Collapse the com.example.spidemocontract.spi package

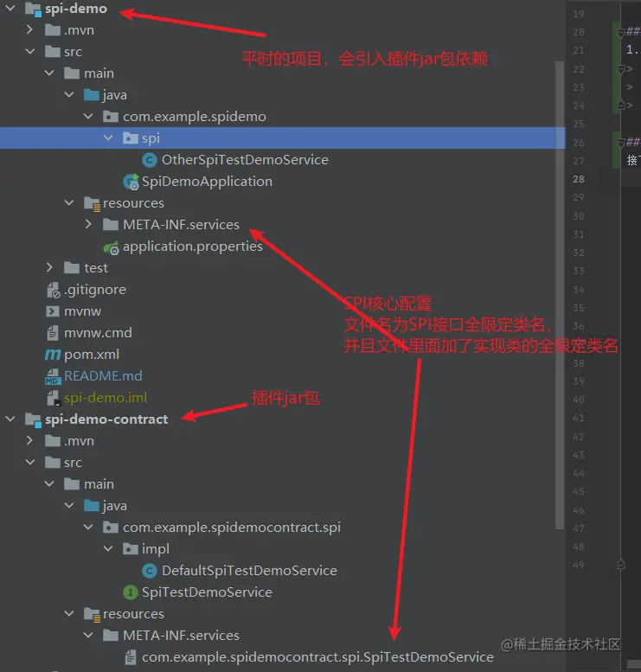(x=88, y=527)
